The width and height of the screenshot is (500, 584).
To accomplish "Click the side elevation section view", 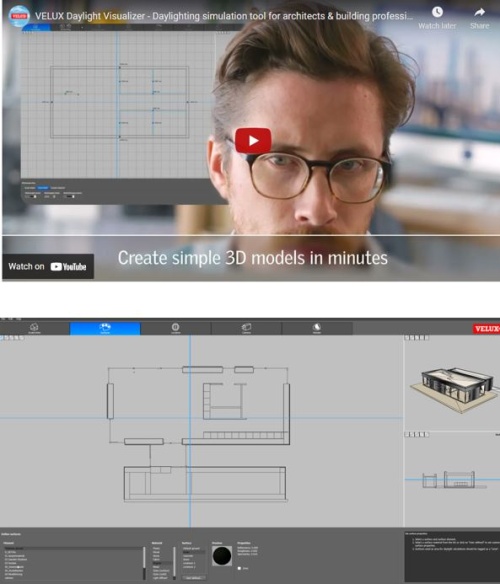I will coord(449,480).
